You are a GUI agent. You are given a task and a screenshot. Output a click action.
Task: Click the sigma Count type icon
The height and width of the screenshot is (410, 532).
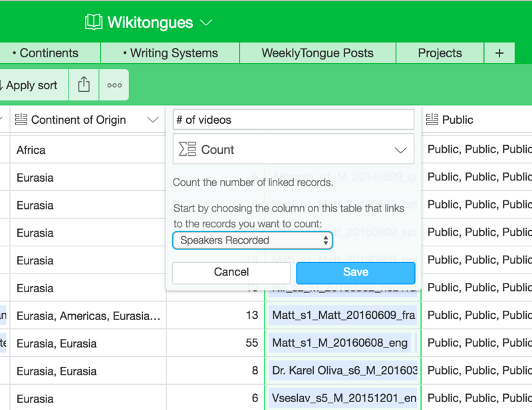[188, 149]
